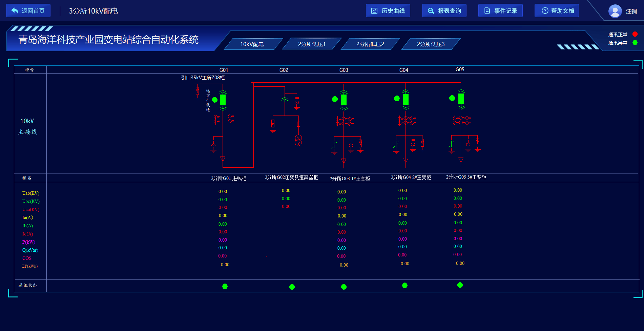The width and height of the screenshot is (644, 331).
Task: Click the G01 surge arrester symbol left of 远方/就地
Action: [x=198, y=93]
